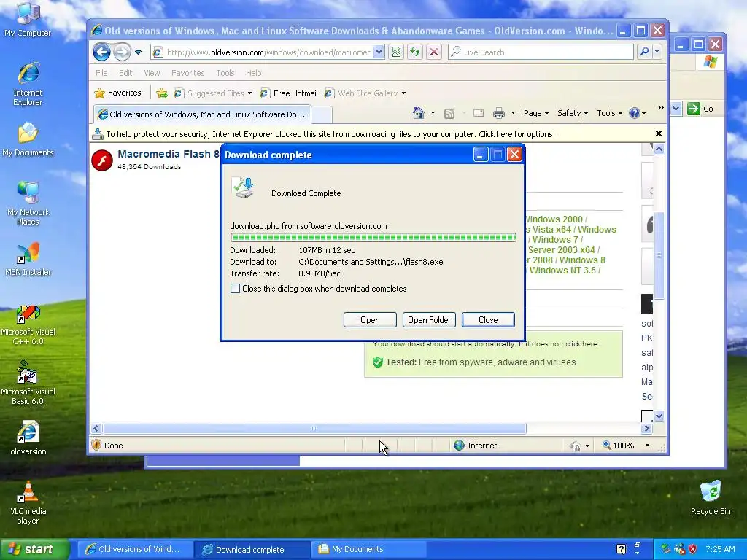
Task: Open the Favorites menu
Action: click(187, 73)
